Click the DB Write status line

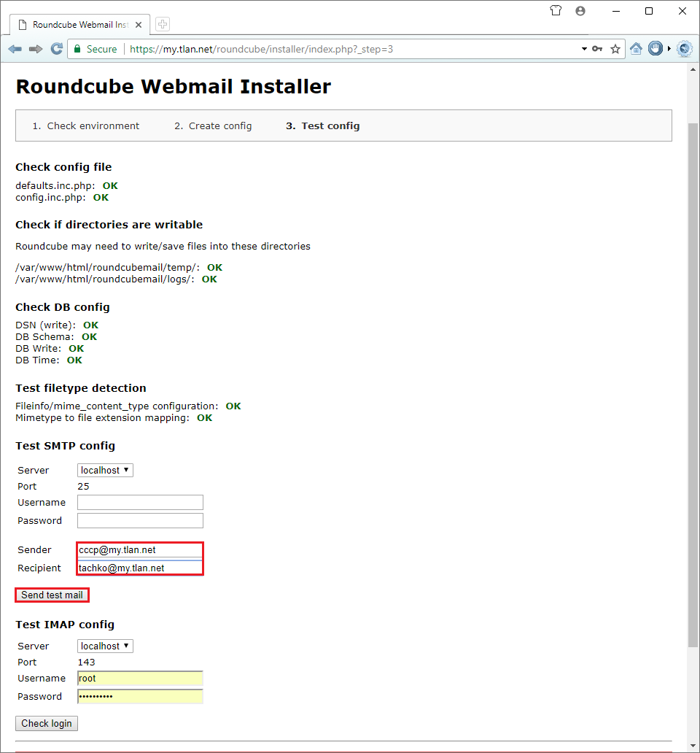[50, 348]
